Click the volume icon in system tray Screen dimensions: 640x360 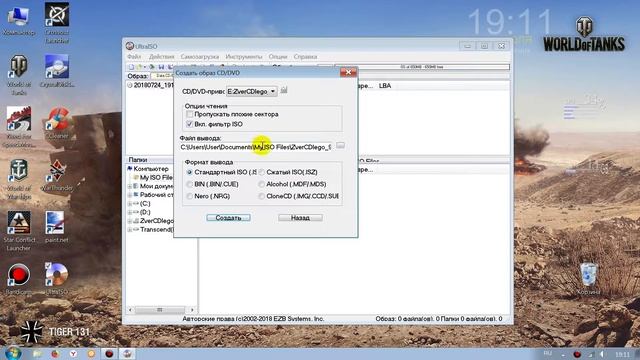tap(602, 354)
